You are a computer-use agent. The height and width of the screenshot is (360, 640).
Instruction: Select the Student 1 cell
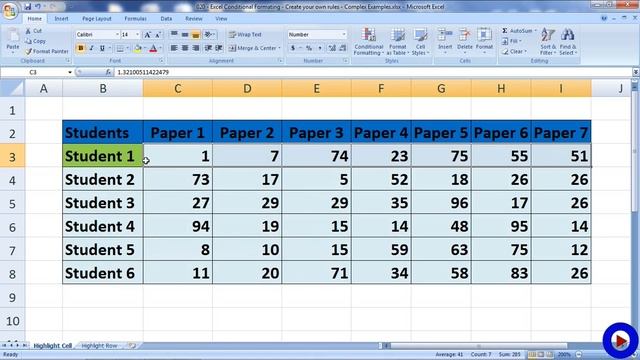[x=103, y=156]
